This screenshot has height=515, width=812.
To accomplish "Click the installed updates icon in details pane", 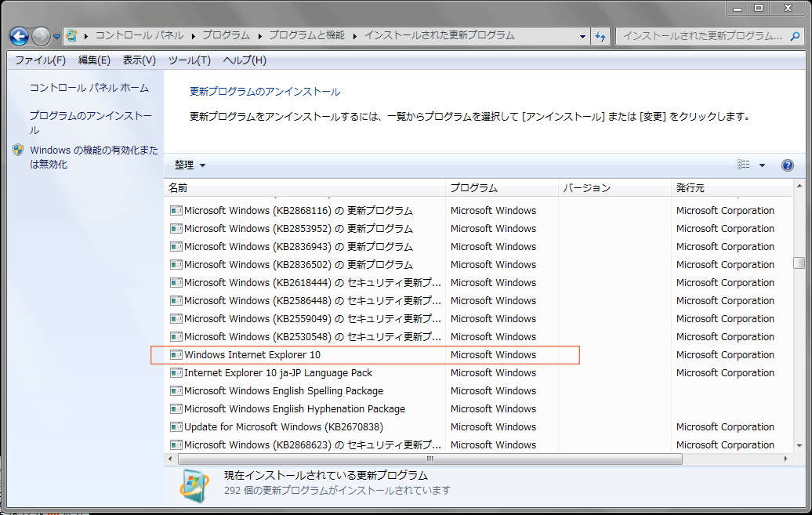I will click(x=194, y=486).
